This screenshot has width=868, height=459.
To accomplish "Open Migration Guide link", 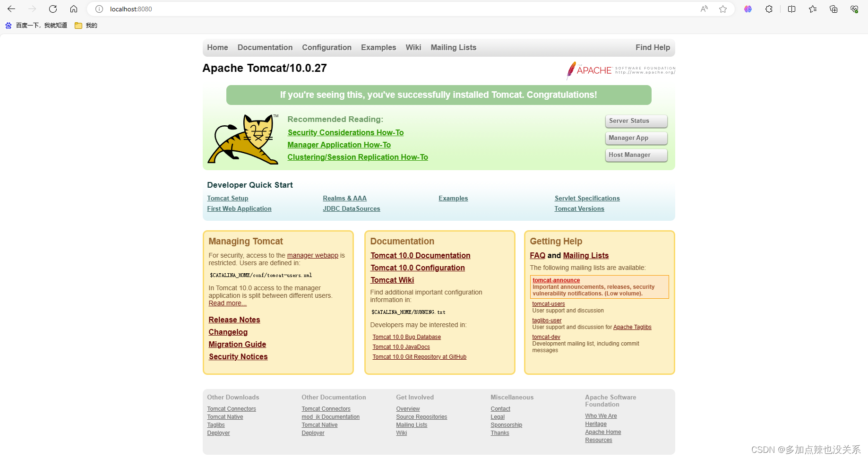I will click(x=237, y=344).
